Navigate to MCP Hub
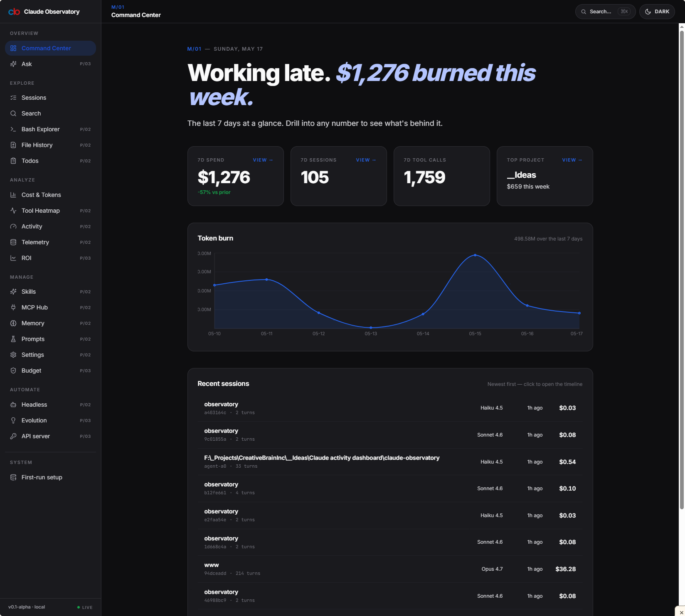Image resolution: width=685 pixels, height=616 pixels. click(x=50, y=307)
